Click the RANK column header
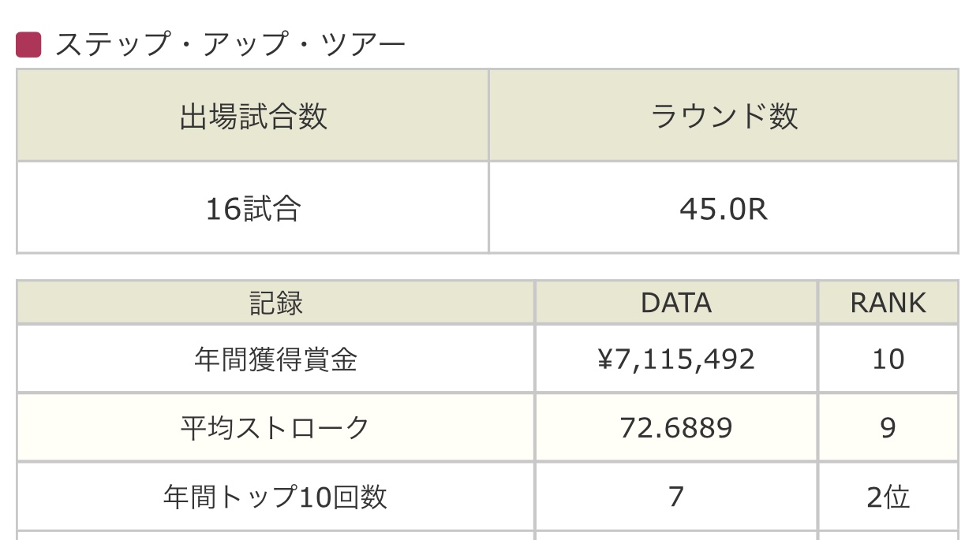Image resolution: width=980 pixels, height=540 pixels. (888, 303)
